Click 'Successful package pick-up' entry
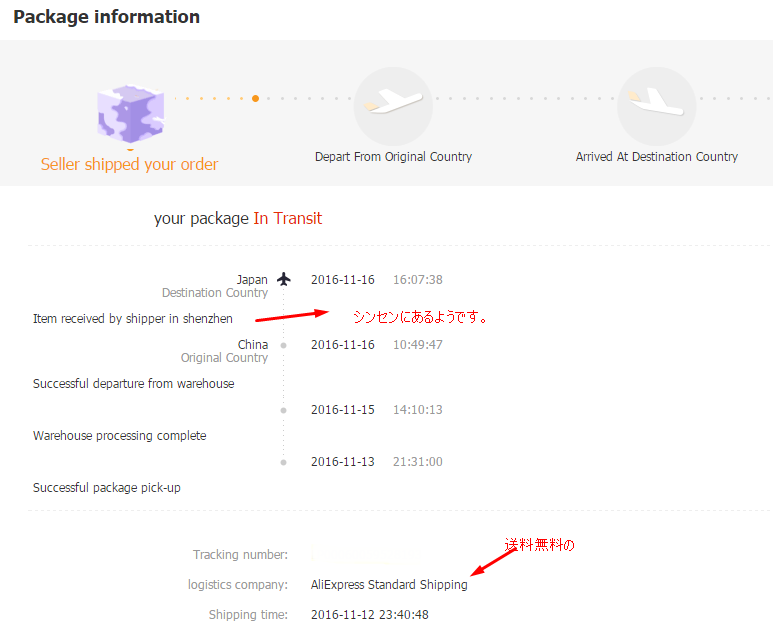This screenshot has width=773, height=631. (x=107, y=488)
